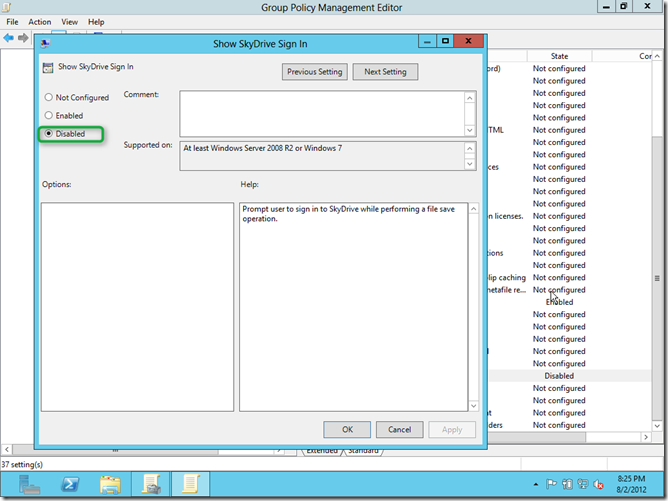
Task: Click the left pane horizontal scroll left arrow
Action: tap(6, 449)
